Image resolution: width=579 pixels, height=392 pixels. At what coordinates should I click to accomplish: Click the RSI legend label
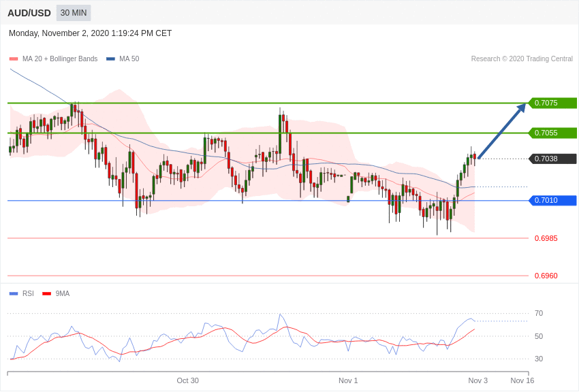[x=28, y=293]
